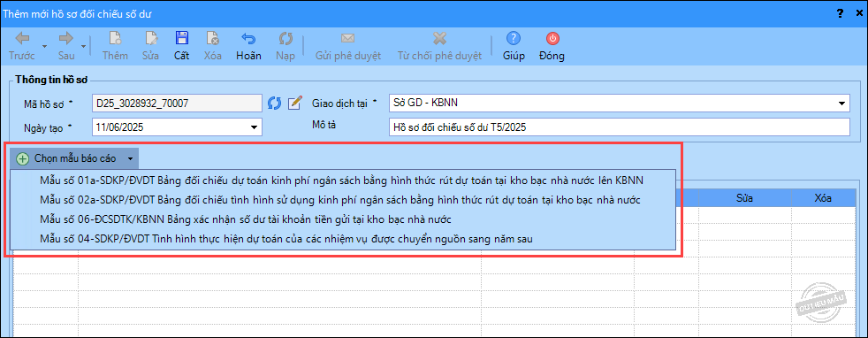Click the green plus icon for report template

click(x=23, y=158)
